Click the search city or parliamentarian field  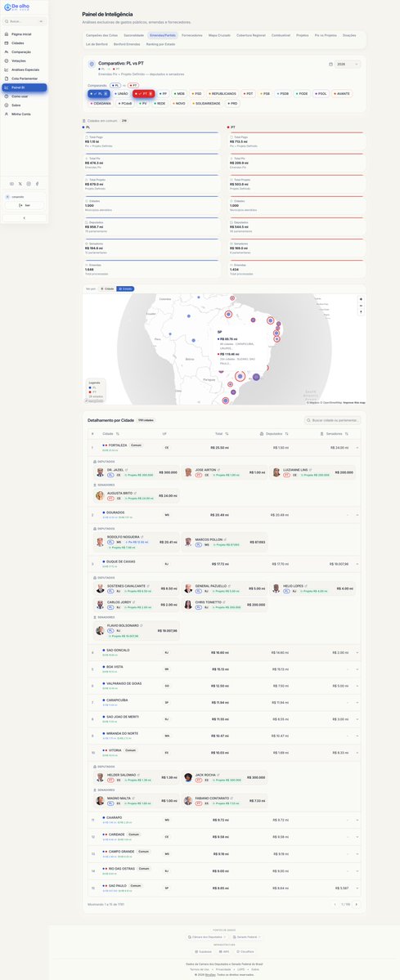[332, 421]
